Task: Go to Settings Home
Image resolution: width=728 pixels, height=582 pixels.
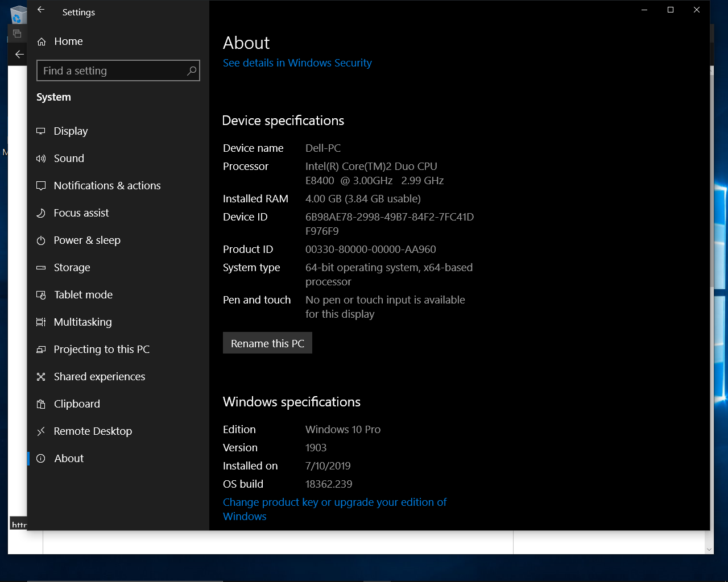Action: 118,41
